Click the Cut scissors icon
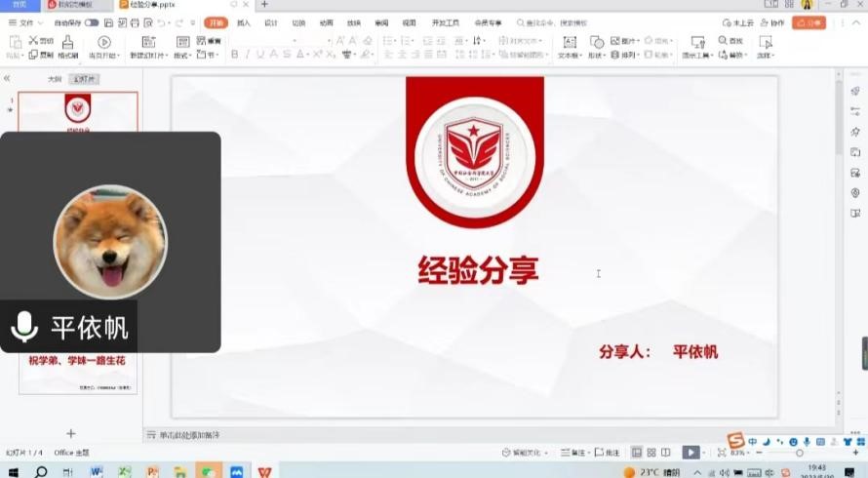The height and width of the screenshot is (478, 868). tap(34, 40)
